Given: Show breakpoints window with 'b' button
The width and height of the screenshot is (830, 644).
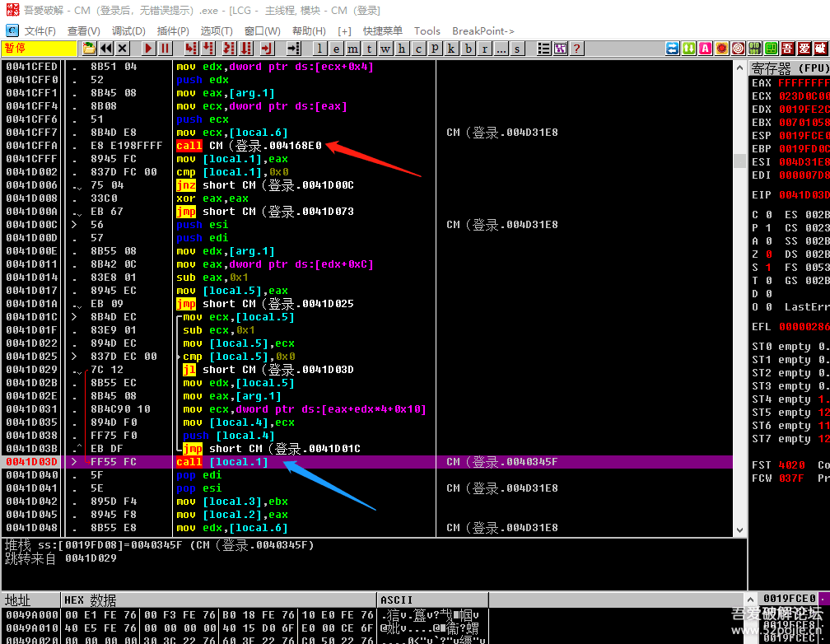Looking at the screenshot, I should coord(469,49).
